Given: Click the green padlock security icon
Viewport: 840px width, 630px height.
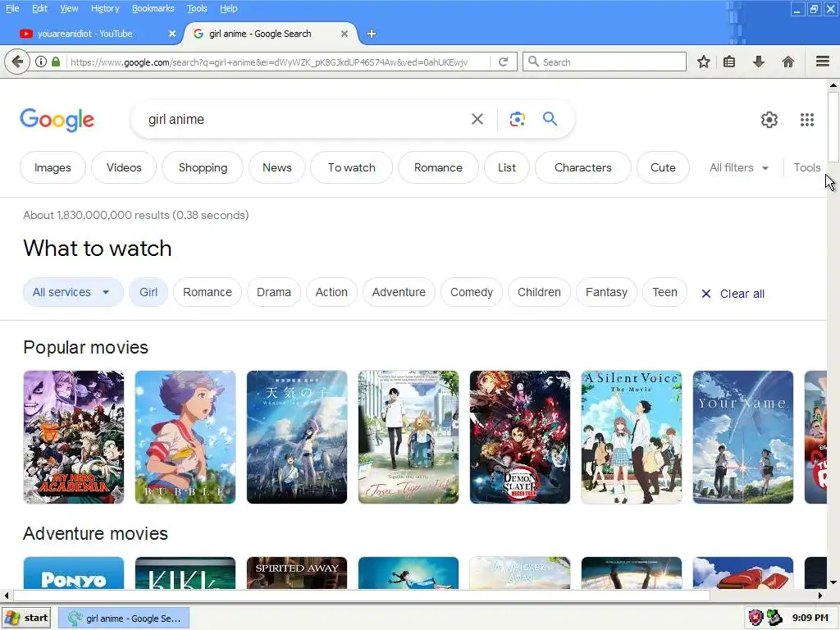Looking at the screenshot, I should (56, 62).
